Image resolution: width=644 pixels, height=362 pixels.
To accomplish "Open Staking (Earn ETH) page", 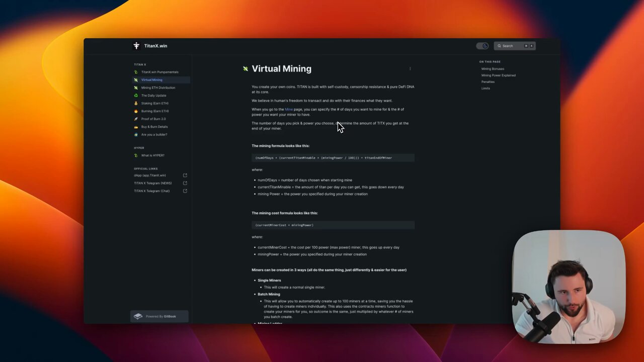I will (x=154, y=103).
